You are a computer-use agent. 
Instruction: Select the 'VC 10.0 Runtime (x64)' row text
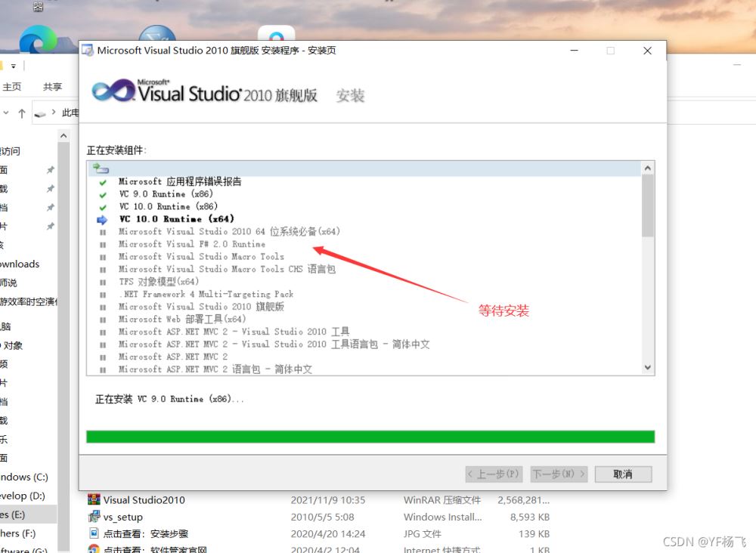[176, 219]
